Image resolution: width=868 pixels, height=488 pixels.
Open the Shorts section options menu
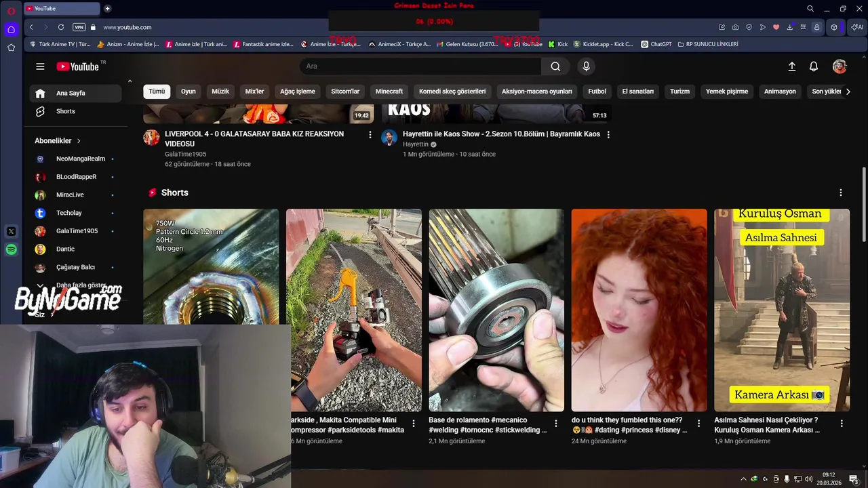[841, 192]
